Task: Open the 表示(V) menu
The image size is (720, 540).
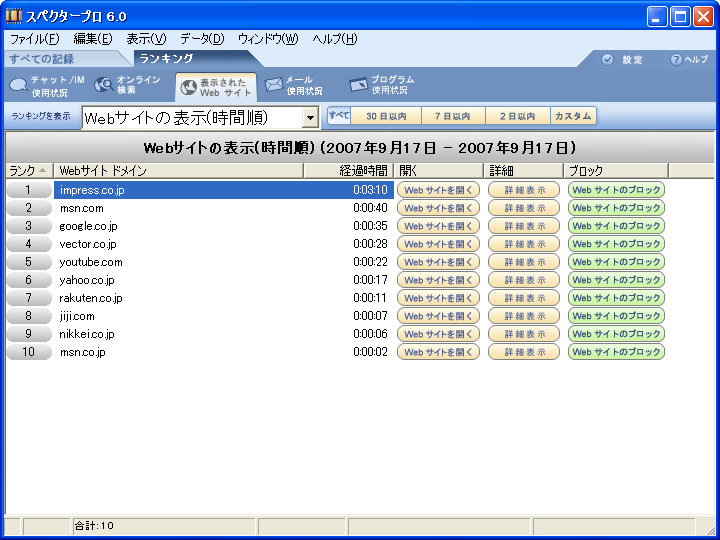Action: (146, 39)
